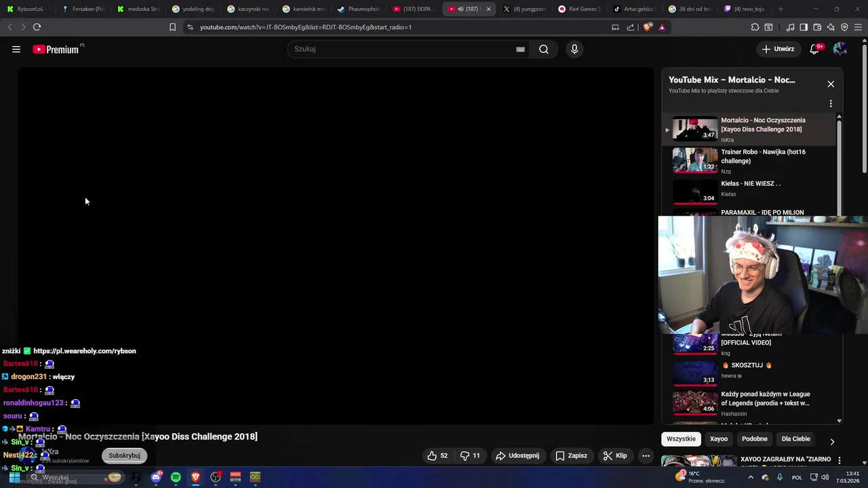Play Kiełas - NIE WIESZ playlist item
The image size is (868, 488).
point(749,191)
